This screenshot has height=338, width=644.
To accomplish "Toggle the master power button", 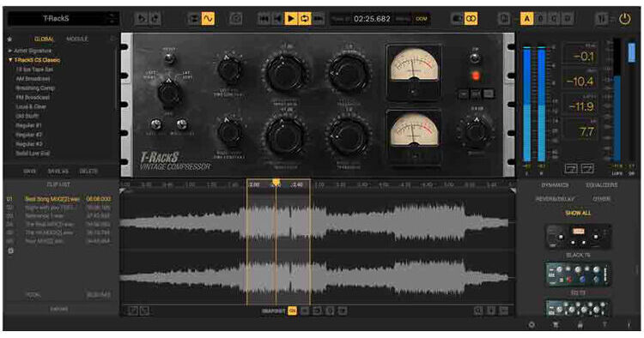I will click(625, 19).
